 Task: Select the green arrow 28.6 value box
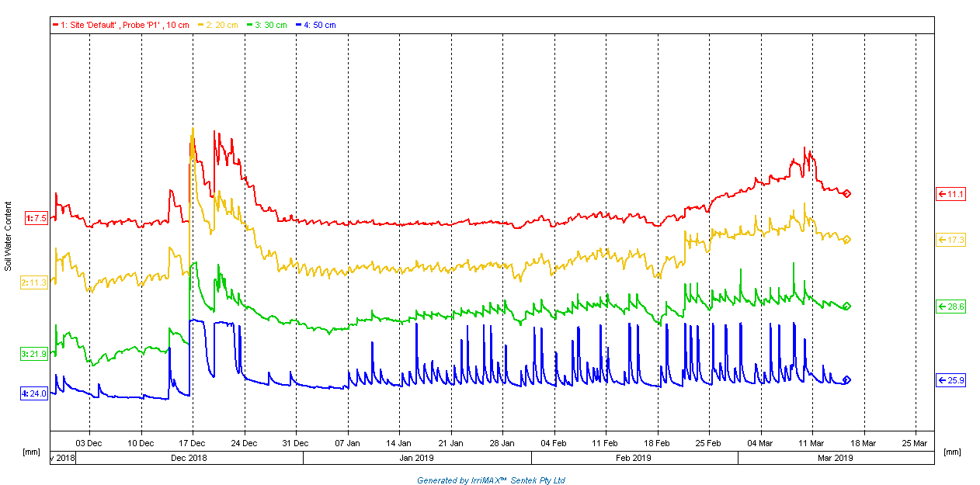(950, 307)
